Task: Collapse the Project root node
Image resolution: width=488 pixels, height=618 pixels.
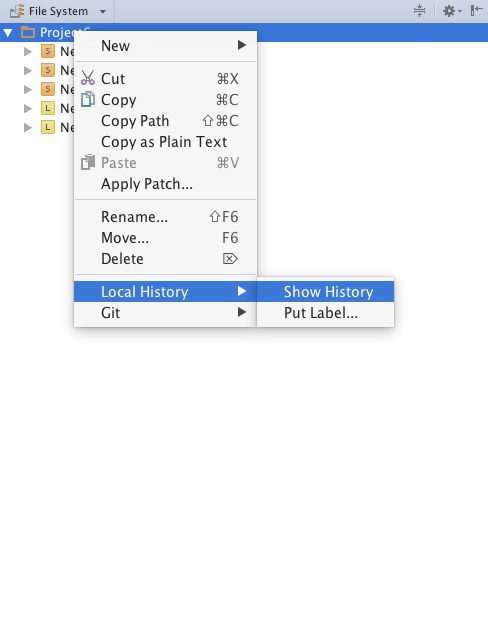Action: (x=7, y=32)
